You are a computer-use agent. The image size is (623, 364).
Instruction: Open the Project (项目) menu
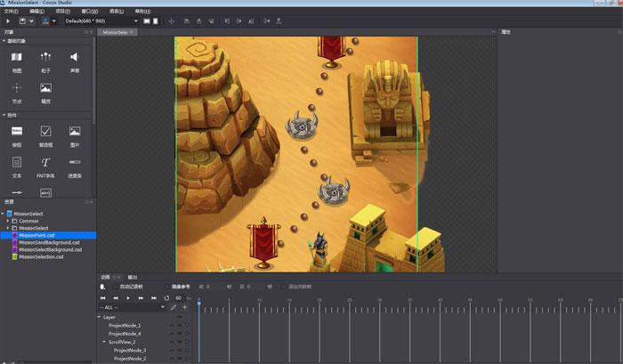click(63, 12)
